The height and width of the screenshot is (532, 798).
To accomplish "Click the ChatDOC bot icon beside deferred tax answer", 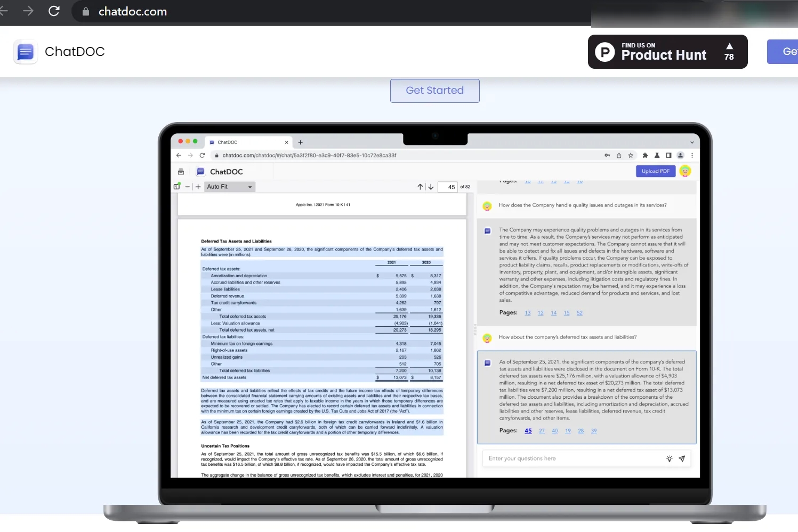I will tap(487, 363).
